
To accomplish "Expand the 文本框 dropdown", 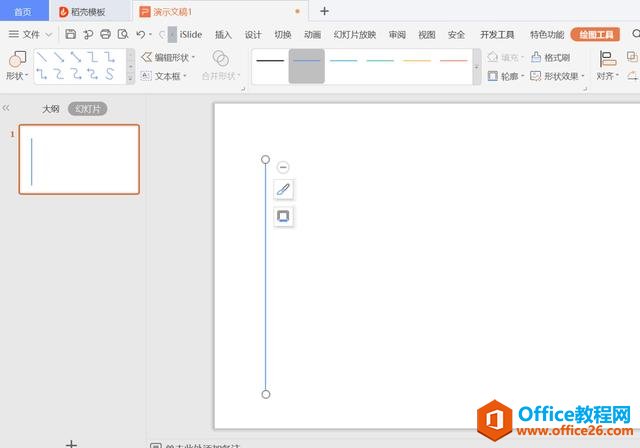I will [x=185, y=76].
